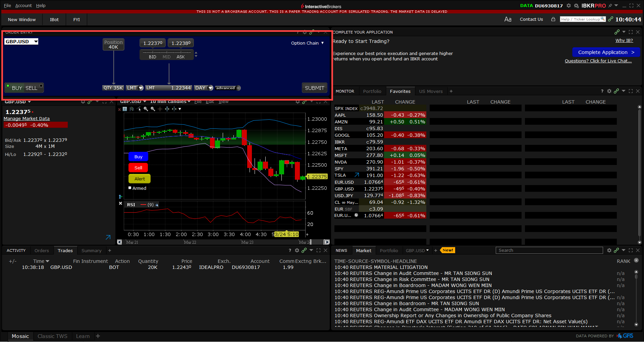Open DAY time-in-force dropdown
Viewport: 644px width, 342px height.
pos(210,88)
